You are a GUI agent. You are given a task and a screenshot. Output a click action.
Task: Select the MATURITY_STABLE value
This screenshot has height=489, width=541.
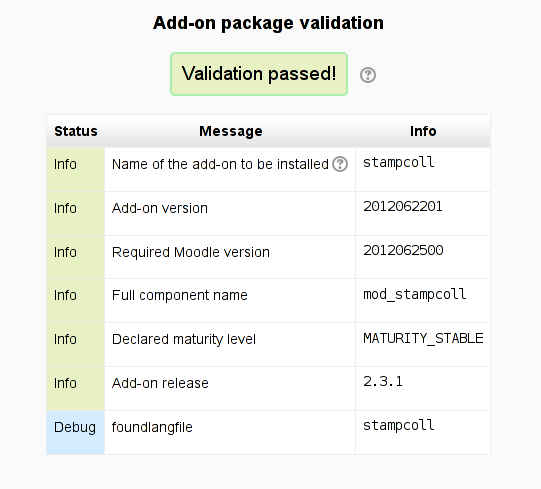click(x=423, y=338)
